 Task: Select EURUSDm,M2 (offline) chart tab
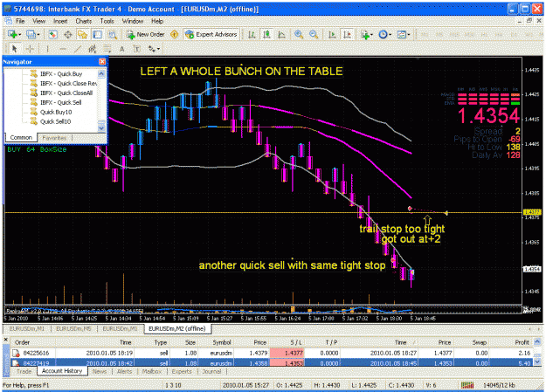[x=176, y=328]
